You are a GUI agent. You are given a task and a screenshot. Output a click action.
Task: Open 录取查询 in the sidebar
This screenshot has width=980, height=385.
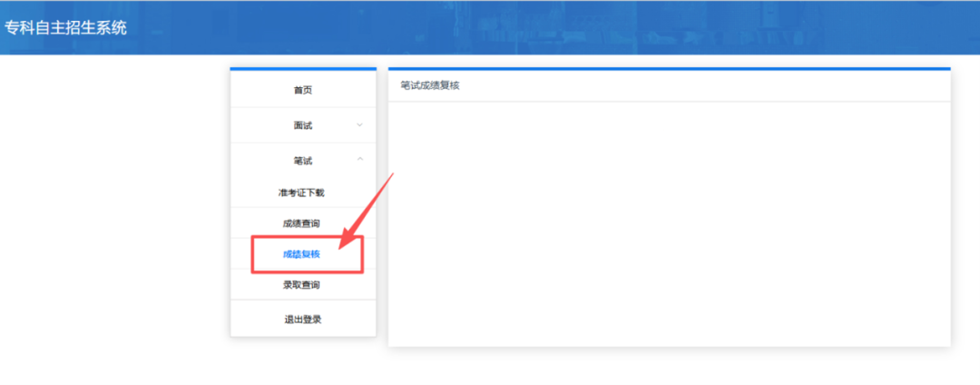click(301, 285)
